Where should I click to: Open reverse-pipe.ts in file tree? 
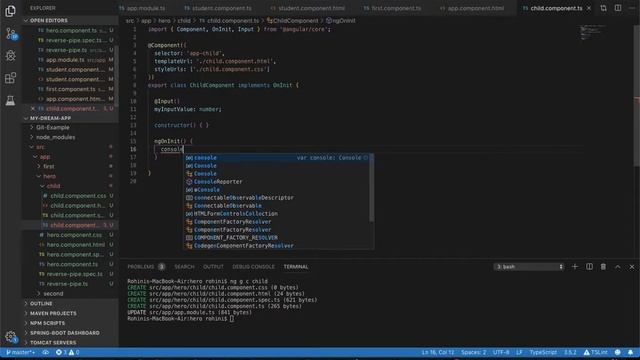click(x=67, y=284)
